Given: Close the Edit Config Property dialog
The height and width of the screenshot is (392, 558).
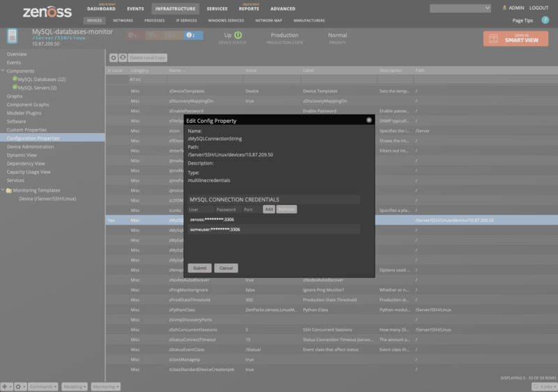Looking at the screenshot, I should [369, 120].
